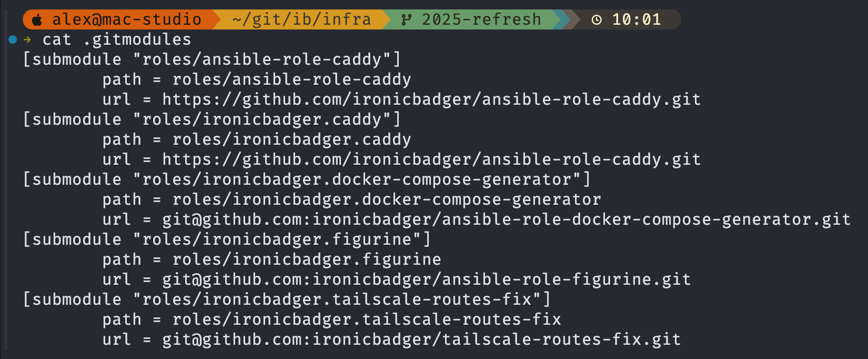
Task: Click the ~/git/ib/infra path segment
Action: (x=301, y=19)
